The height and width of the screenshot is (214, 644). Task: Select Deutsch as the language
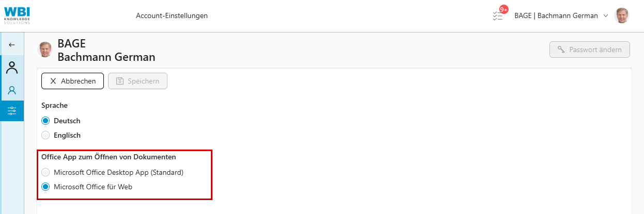click(x=45, y=121)
